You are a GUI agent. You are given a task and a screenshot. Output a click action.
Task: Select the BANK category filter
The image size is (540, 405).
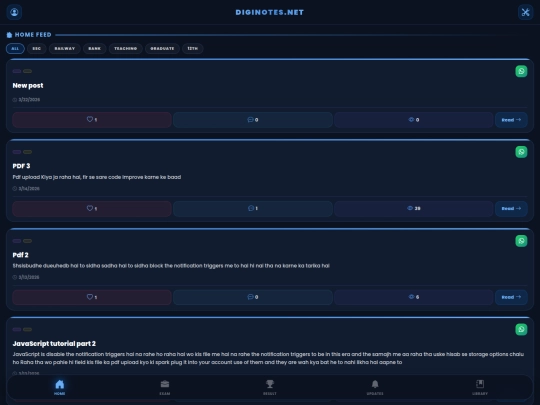click(94, 49)
